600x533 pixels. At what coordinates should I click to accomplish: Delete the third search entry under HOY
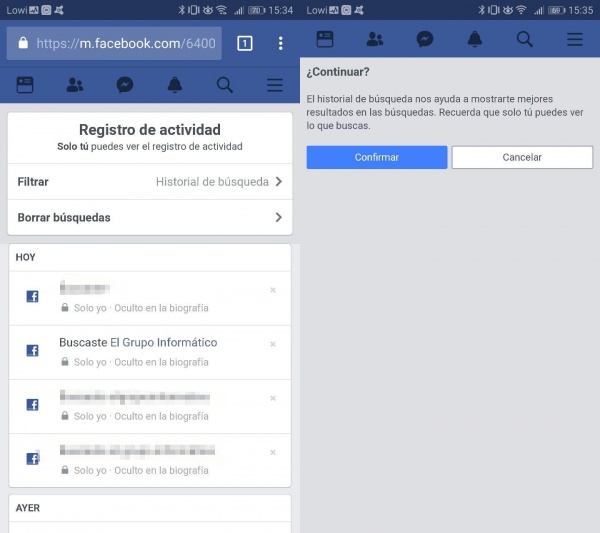pos(273,398)
